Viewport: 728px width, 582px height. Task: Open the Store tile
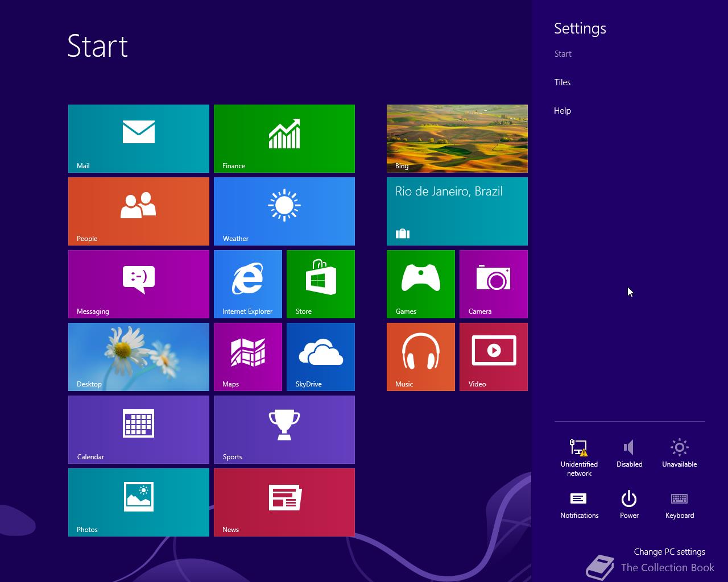pyautogui.click(x=321, y=284)
